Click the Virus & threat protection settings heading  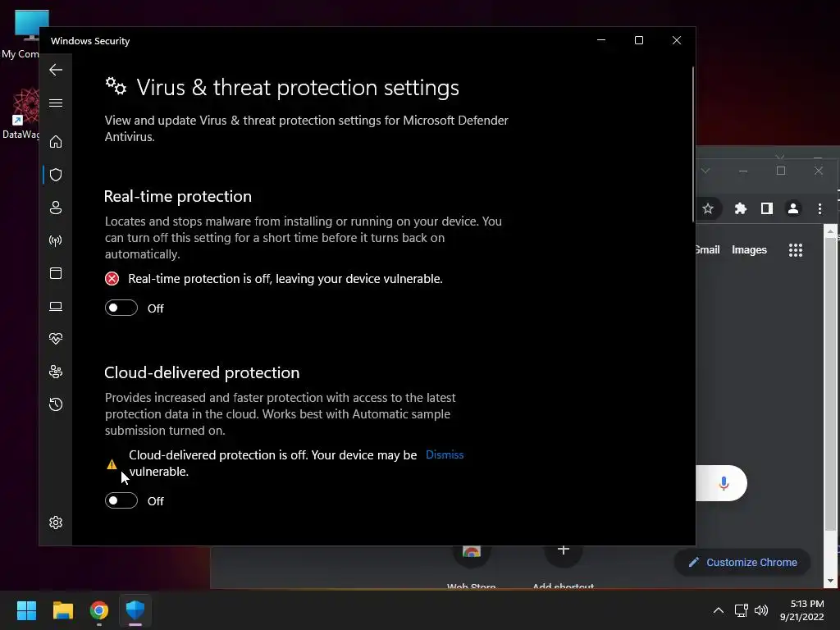[x=297, y=87]
